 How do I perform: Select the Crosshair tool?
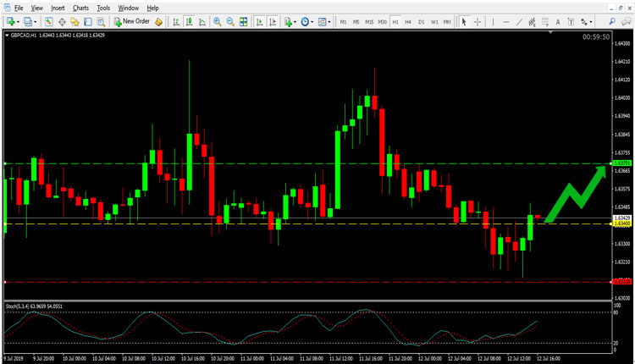478,21
